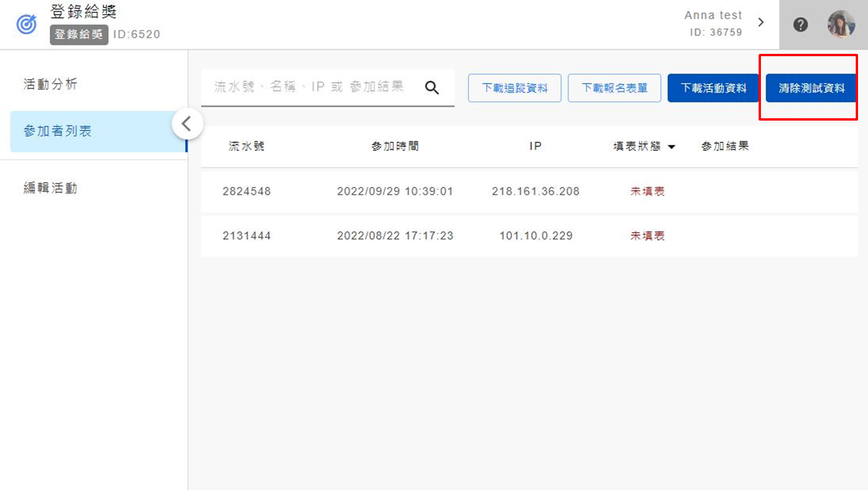Click the 下載報名表單 button

614,88
